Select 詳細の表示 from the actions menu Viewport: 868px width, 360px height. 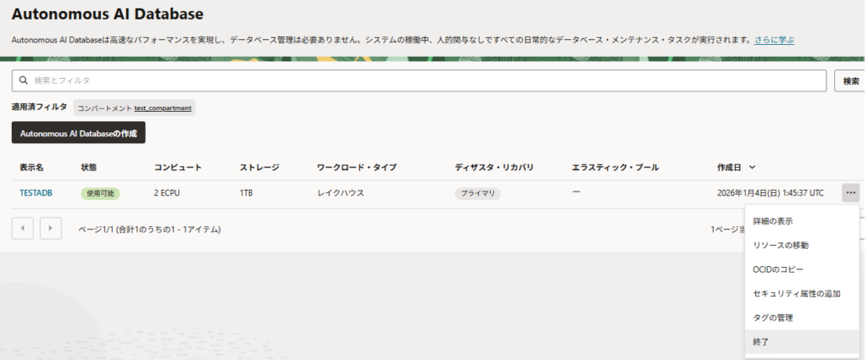[x=773, y=221]
